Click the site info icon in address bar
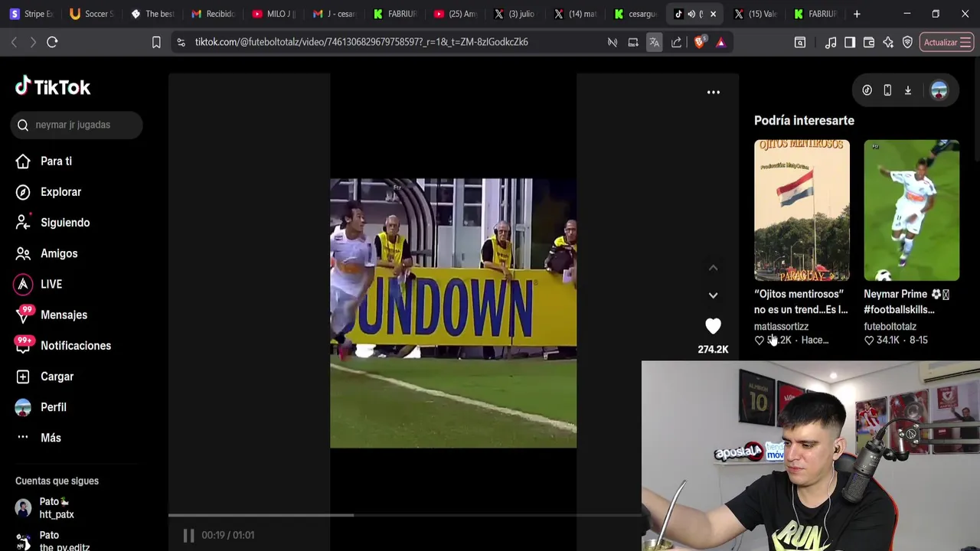The image size is (980, 551). tap(181, 42)
